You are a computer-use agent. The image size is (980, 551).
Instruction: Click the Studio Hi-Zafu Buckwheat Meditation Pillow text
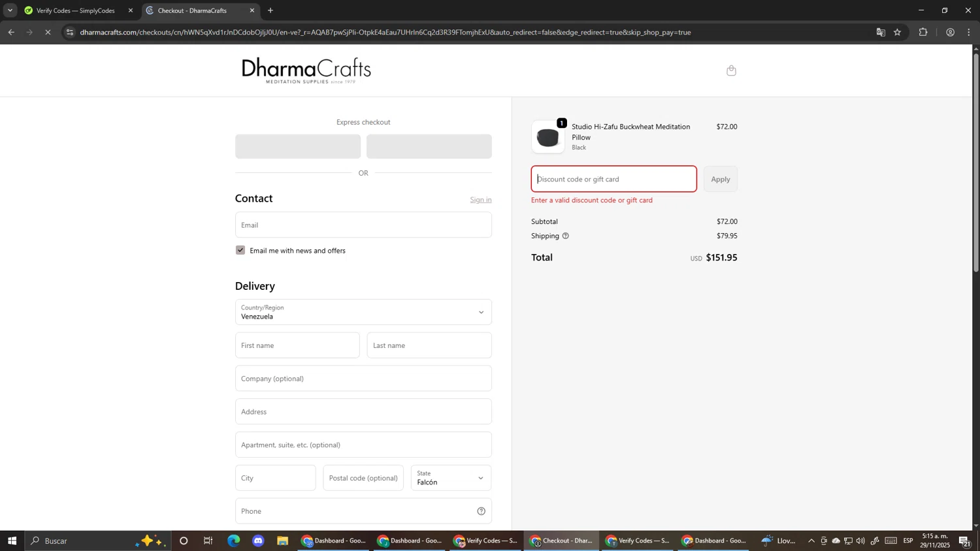(631, 132)
